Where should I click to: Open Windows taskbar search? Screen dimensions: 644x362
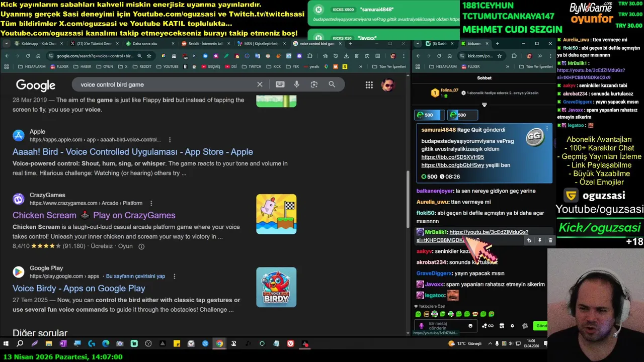[20, 344]
